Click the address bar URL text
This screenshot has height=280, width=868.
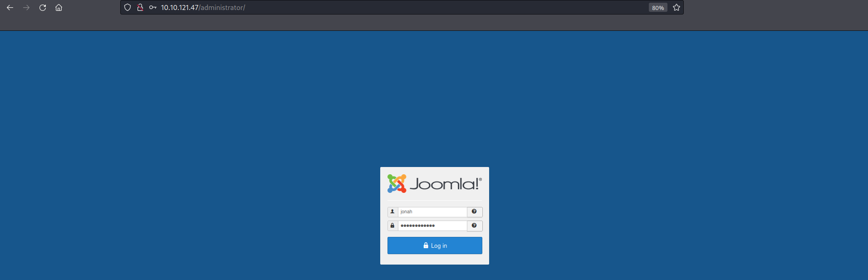pyautogui.click(x=203, y=8)
